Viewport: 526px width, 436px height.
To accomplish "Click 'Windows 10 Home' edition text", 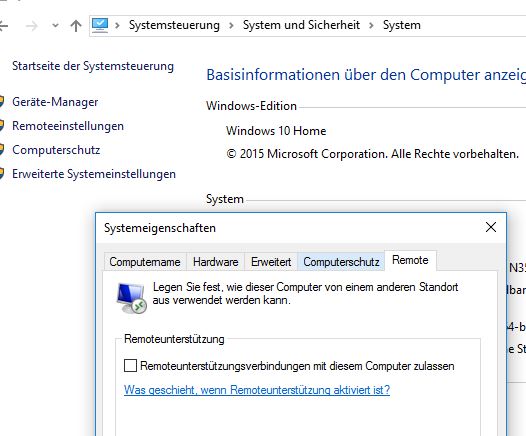I will point(276,130).
